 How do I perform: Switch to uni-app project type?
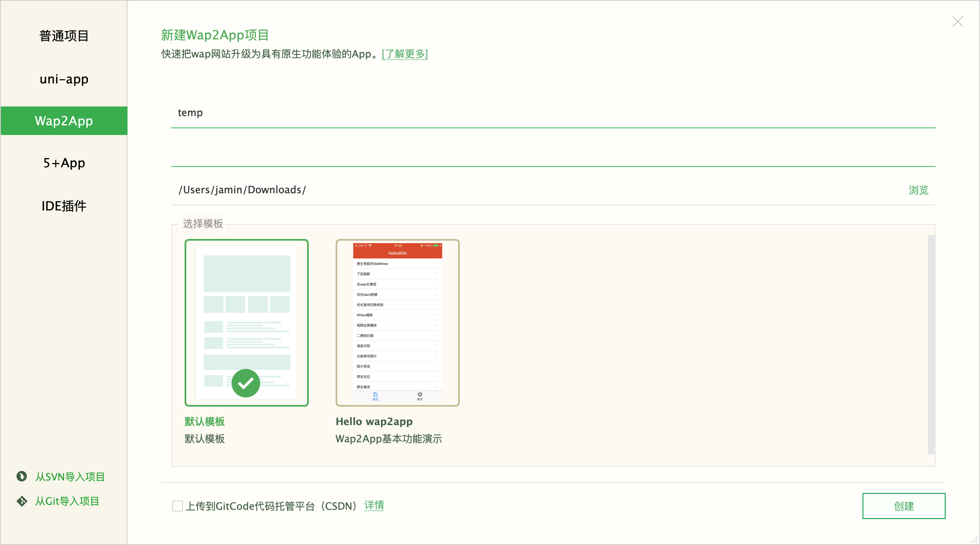coord(64,79)
